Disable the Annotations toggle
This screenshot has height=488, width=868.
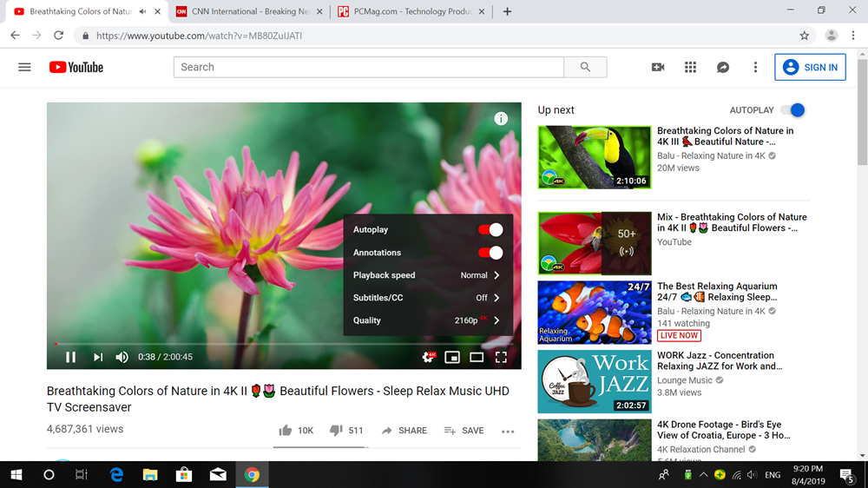(490, 253)
